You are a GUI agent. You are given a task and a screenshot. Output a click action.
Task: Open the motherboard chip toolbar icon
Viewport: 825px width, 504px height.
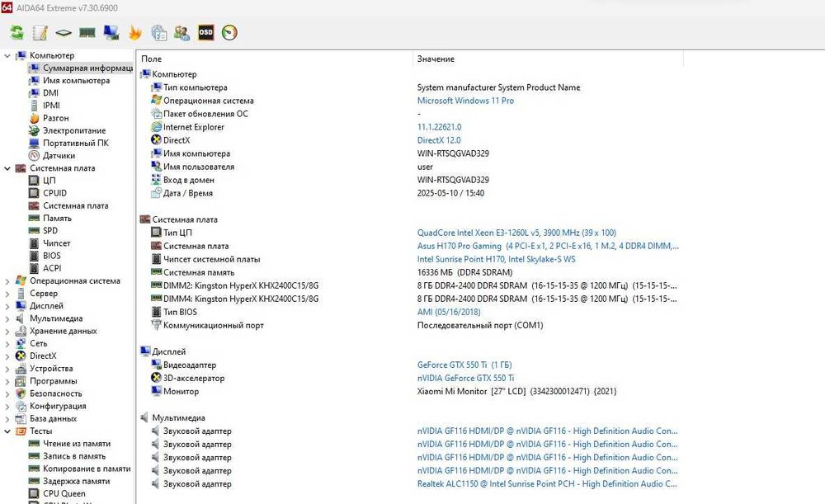(x=64, y=33)
